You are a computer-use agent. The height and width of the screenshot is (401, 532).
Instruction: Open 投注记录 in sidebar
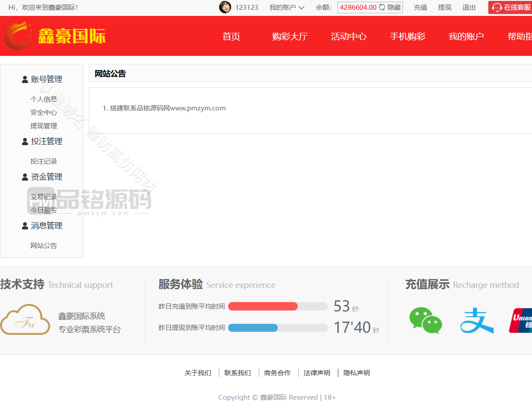43,161
